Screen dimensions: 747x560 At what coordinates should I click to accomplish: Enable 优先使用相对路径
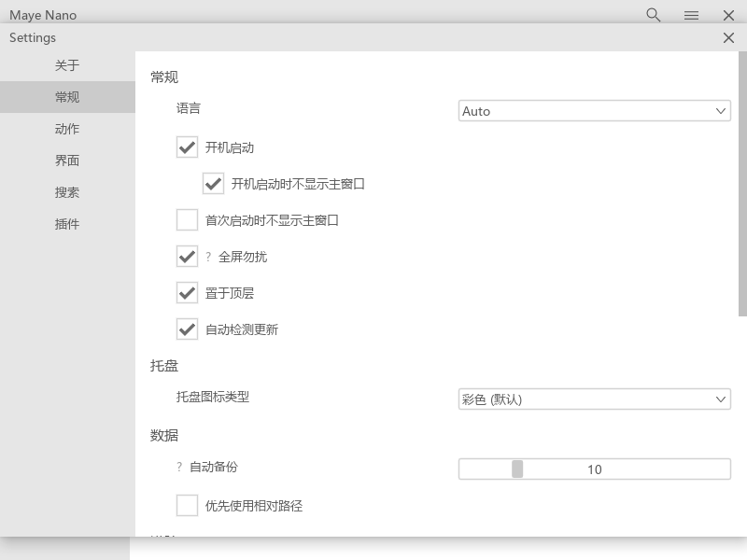coord(187,504)
